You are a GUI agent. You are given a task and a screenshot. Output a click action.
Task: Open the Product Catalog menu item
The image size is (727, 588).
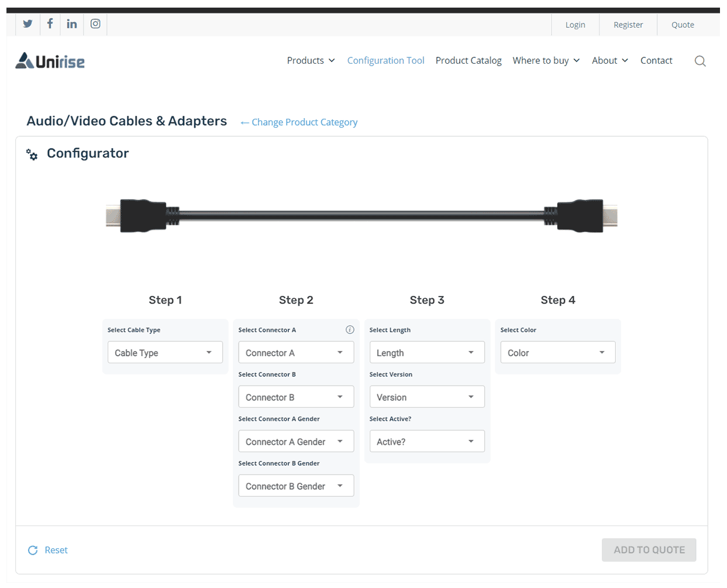point(468,61)
